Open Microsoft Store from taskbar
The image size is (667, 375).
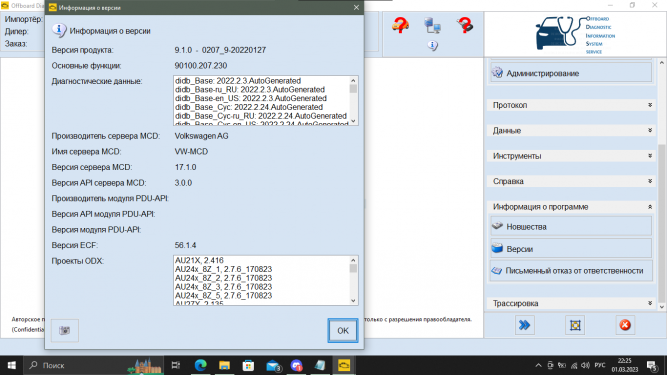click(248, 365)
